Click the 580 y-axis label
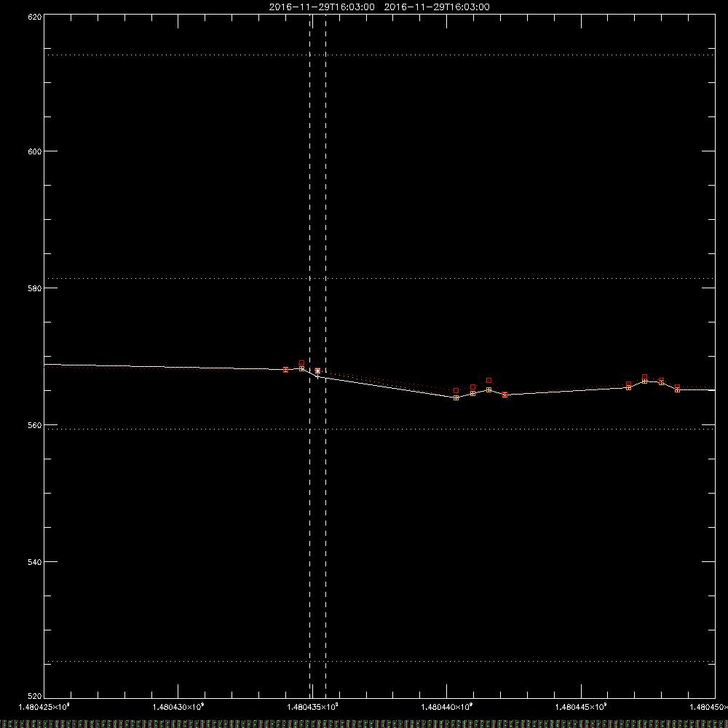This screenshot has height=728, width=728. pyautogui.click(x=35, y=288)
